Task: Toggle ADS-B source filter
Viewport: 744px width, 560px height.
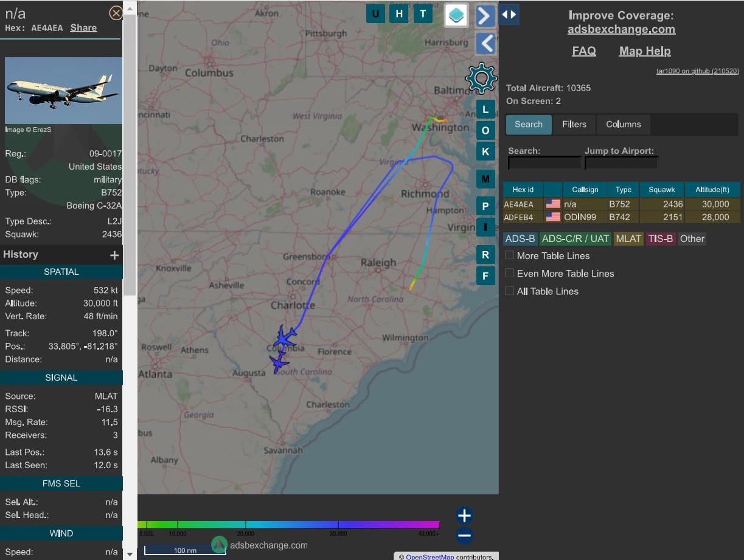Action: [520, 239]
